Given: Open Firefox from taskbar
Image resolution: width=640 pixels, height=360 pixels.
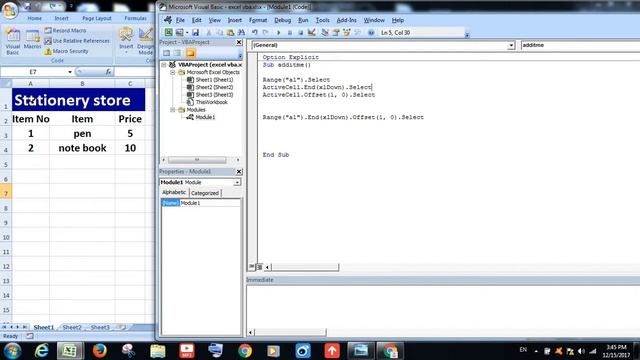Looking at the screenshot, I should [x=99, y=351].
